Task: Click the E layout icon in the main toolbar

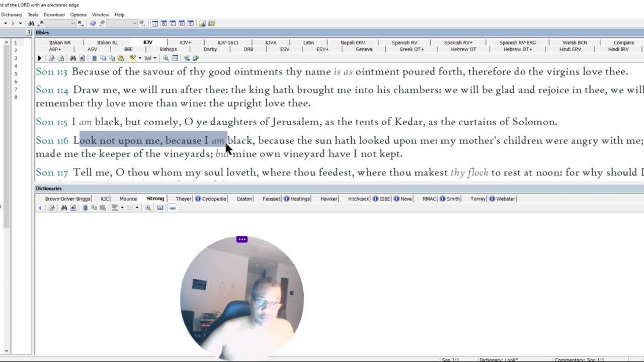Action: 191,24
